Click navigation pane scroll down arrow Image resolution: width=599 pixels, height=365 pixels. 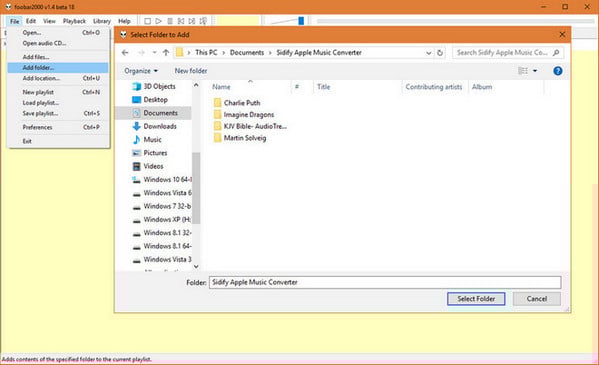coord(196,266)
